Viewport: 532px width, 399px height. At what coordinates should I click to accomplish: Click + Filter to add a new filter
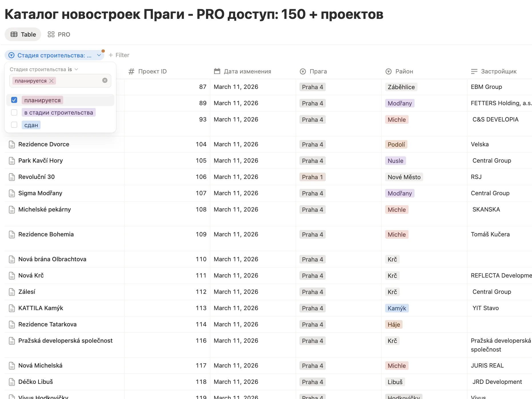(x=119, y=55)
